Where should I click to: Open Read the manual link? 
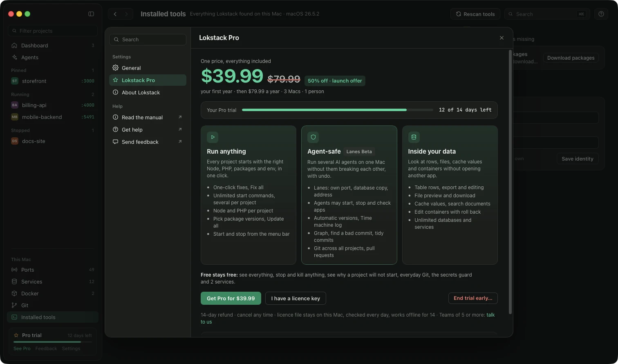tap(148, 117)
